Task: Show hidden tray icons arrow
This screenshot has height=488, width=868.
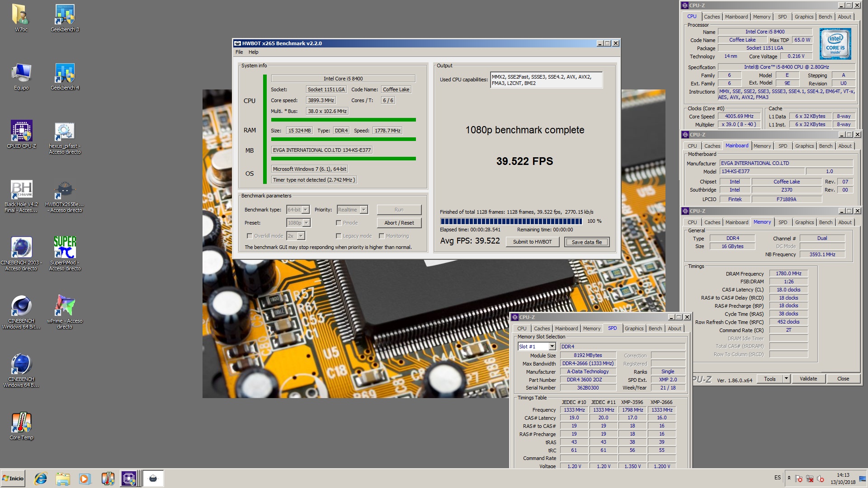Action: coord(789,478)
